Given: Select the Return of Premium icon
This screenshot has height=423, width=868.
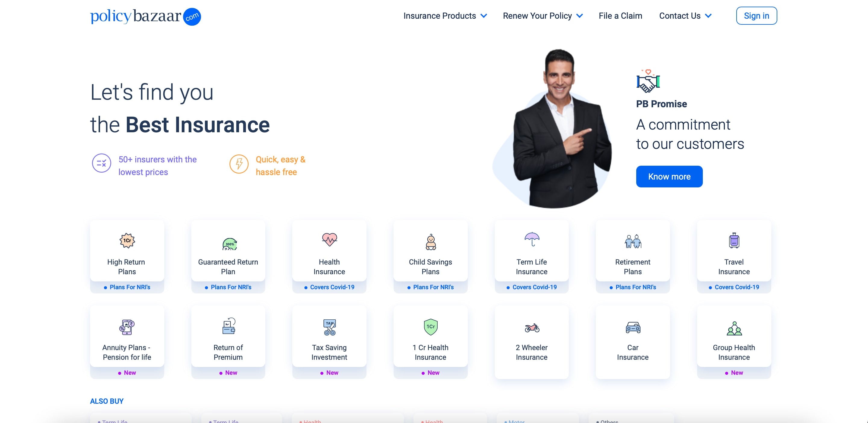Looking at the screenshot, I should coord(229,326).
